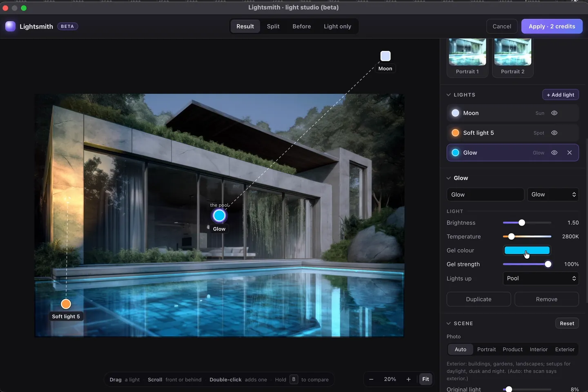Switch to Light only view
Viewport: 588px width, 392px height.
click(337, 27)
